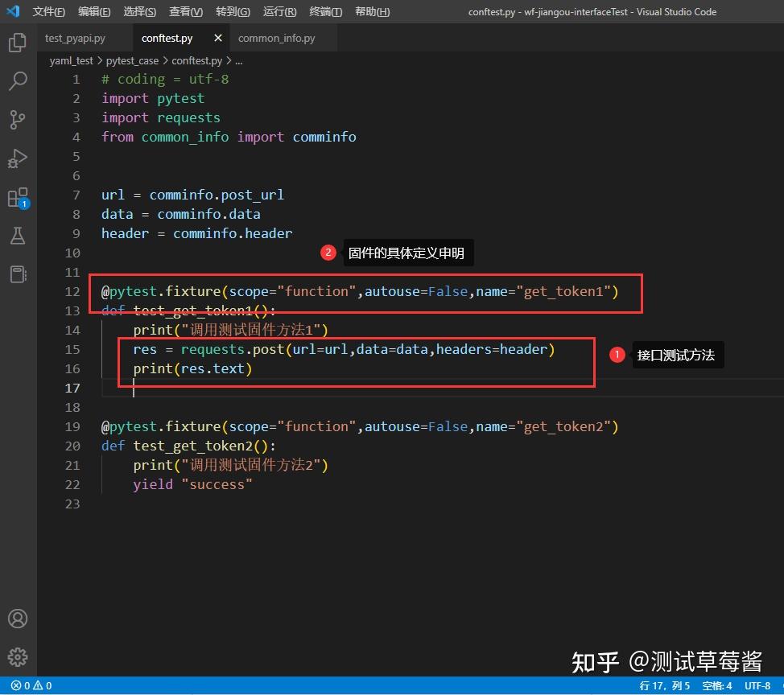
Task: Click line number 1 in the gutter
Action: click(x=76, y=80)
